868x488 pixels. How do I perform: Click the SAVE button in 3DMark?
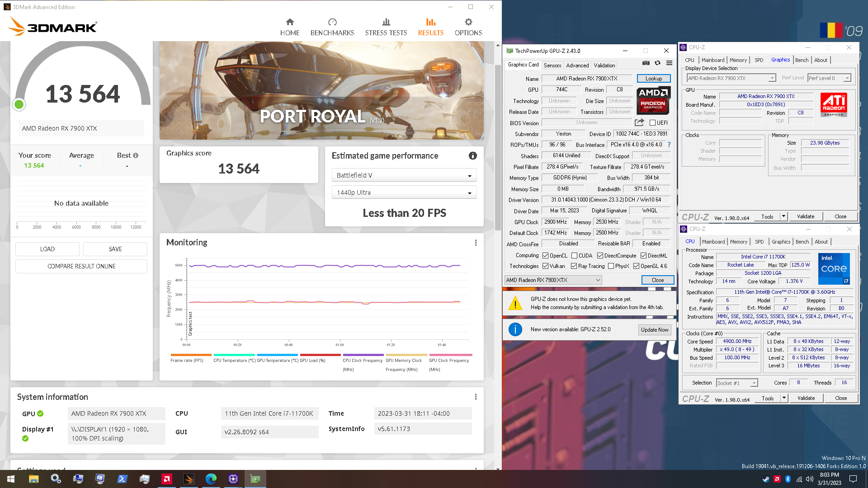coord(115,249)
